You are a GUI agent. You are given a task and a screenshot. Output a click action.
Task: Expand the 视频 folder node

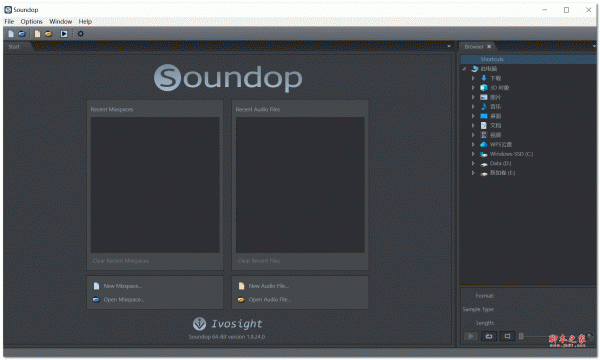473,135
